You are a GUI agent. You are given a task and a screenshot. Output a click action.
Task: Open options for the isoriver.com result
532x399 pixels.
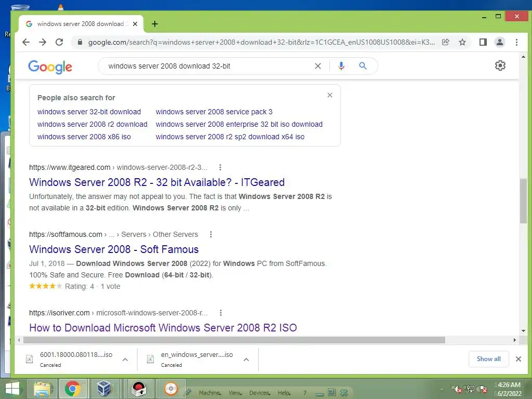click(x=220, y=313)
